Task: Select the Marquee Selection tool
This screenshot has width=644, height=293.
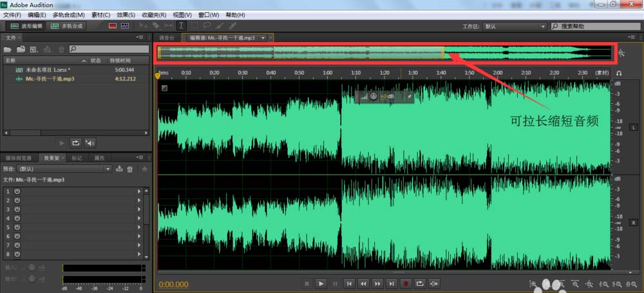Action: tap(194, 26)
